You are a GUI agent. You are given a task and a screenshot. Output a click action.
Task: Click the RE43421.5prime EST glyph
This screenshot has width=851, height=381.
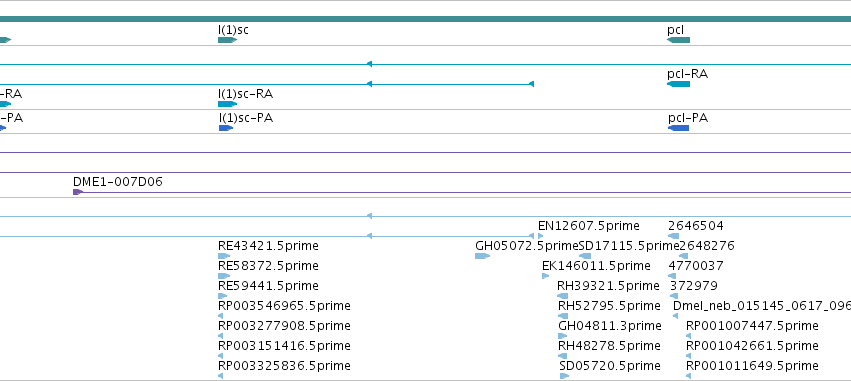pyautogui.click(x=224, y=256)
